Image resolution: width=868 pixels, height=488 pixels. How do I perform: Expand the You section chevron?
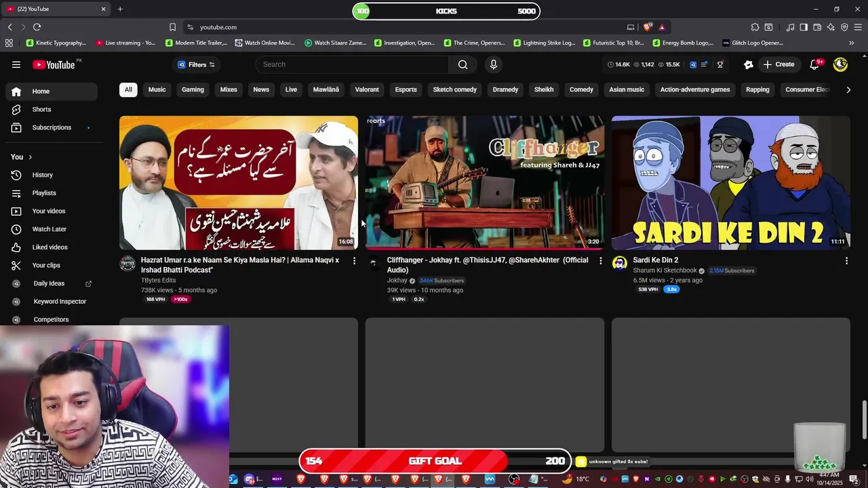(30, 157)
